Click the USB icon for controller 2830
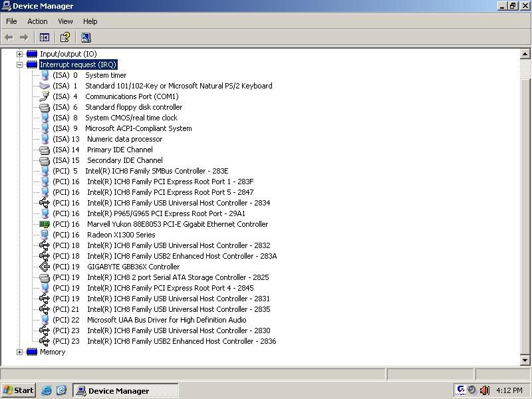The height and width of the screenshot is (399, 532). [45, 331]
